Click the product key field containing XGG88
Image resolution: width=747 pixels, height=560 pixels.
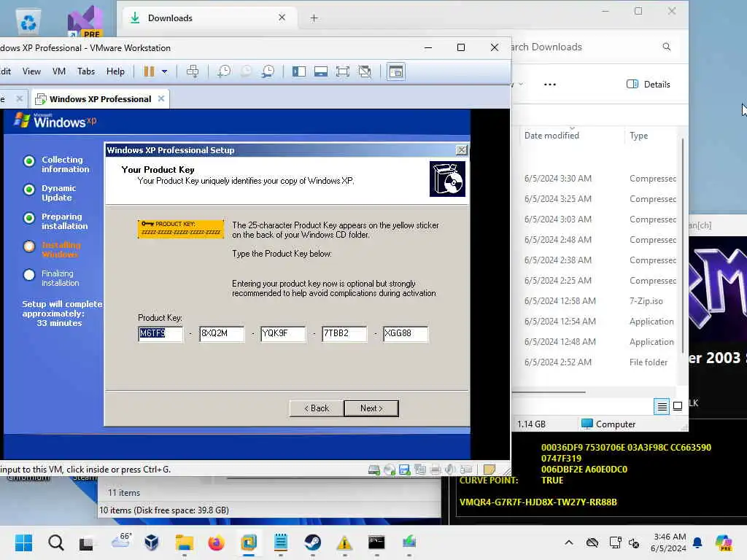[406, 333]
